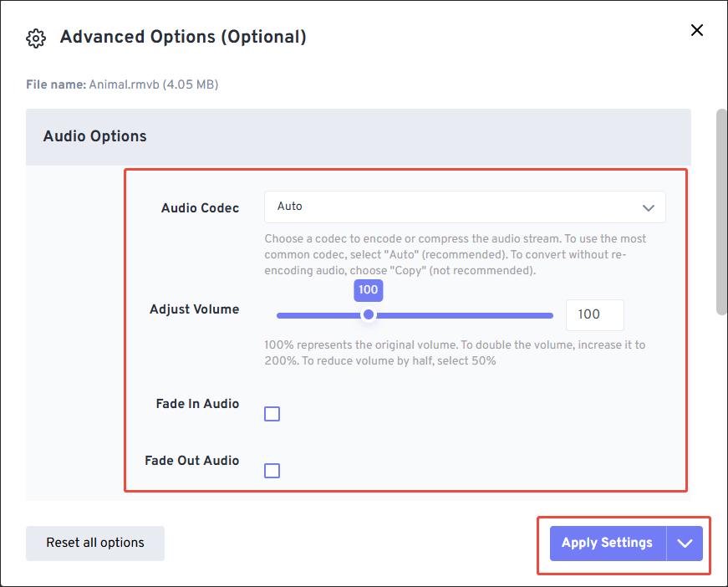Viewport: 728px width, 587px height.
Task: Click the Audio Codec label
Action: pyautogui.click(x=200, y=207)
